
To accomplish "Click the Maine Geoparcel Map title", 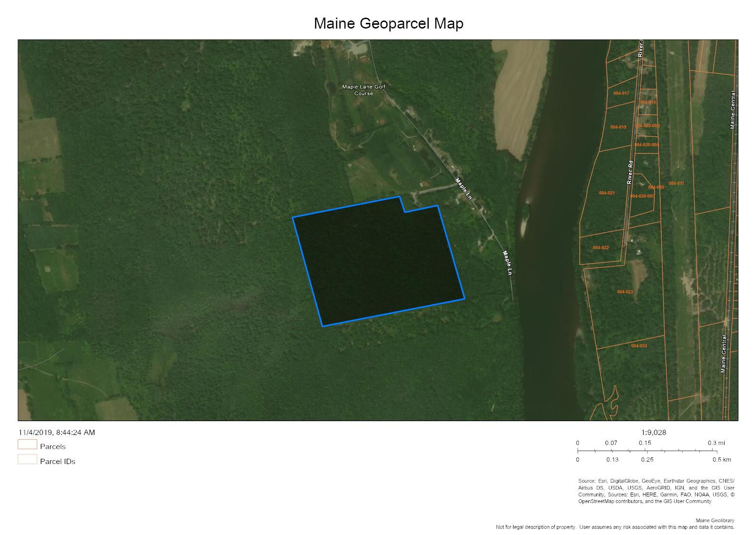I will (388, 23).
